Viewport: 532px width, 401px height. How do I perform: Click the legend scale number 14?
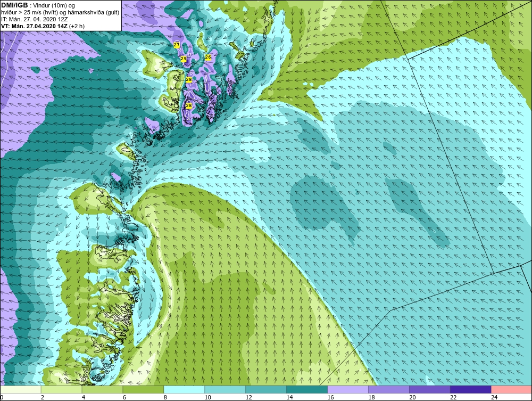pos(290,397)
